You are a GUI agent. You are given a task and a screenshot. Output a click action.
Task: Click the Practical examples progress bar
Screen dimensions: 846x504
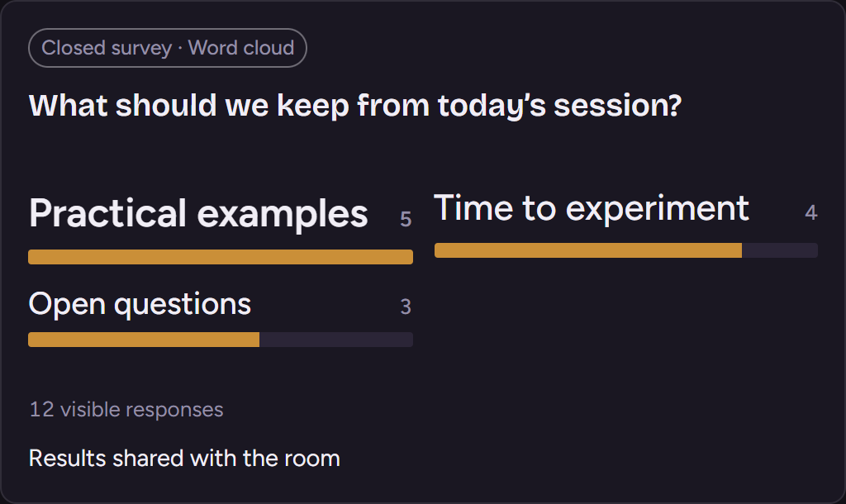(221, 257)
